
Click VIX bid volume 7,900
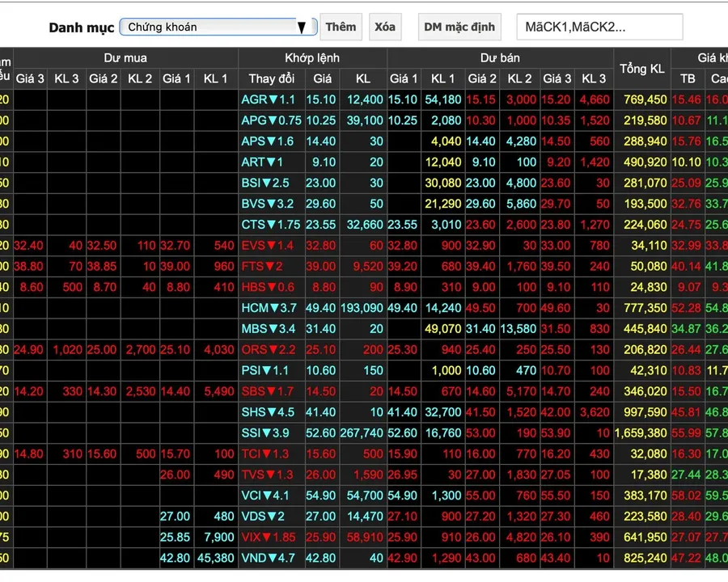[219, 537]
